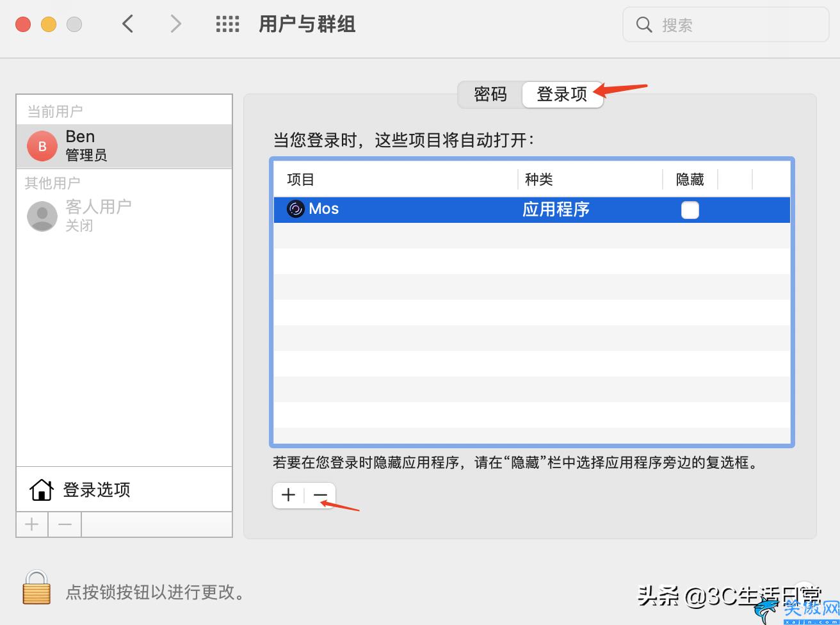Click 应用程序 cell in Mos row
The image size is (840, 625).
coord(556,209)
